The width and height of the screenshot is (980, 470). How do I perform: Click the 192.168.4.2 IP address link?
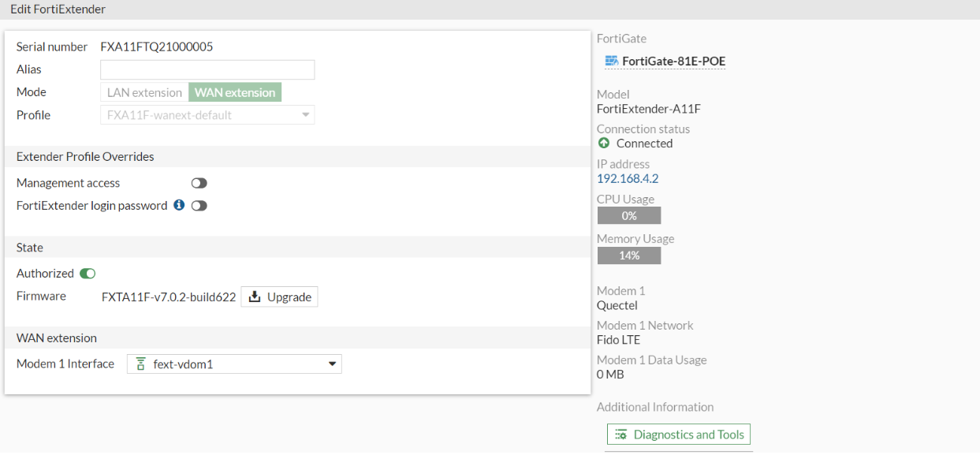(x=628, y=178)
